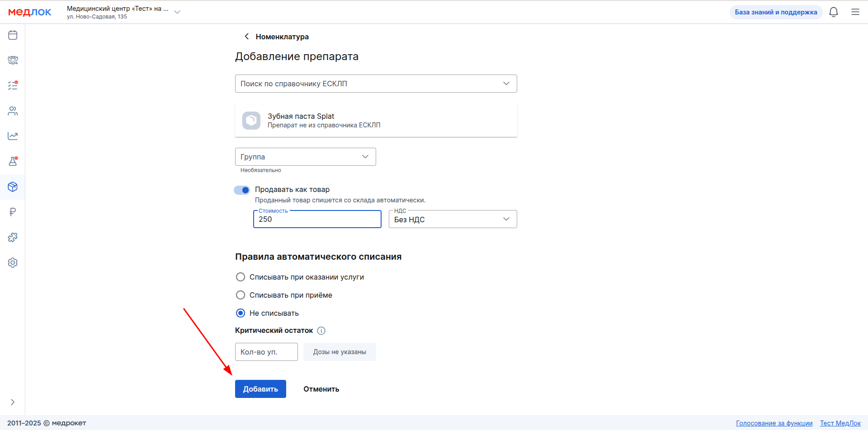Open the finance ruble sidebar icon
Screen dimensions: 868x430
point(13,212)
